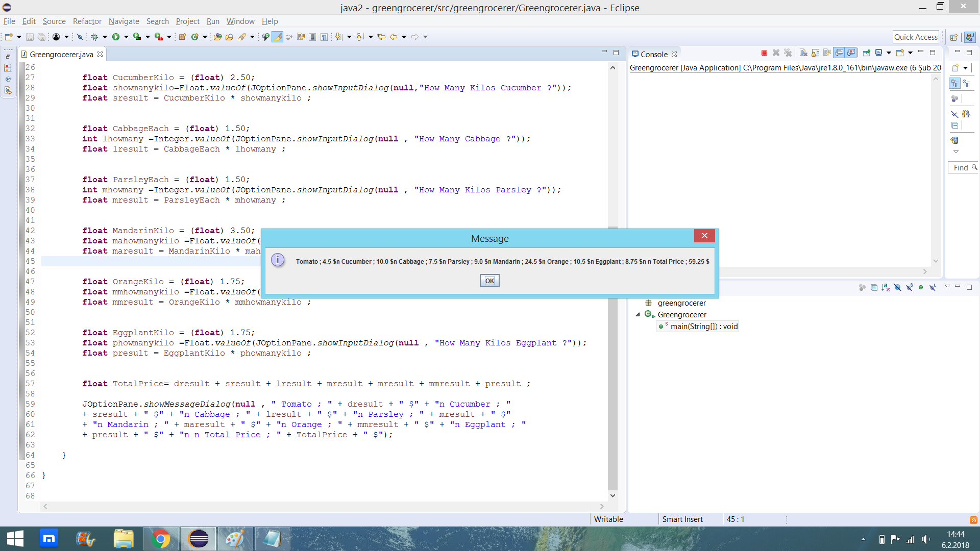Click the Save All toolbar icon
Viewport: 980px width, 551px height.
pyautogui.click(x=42, y=37)
